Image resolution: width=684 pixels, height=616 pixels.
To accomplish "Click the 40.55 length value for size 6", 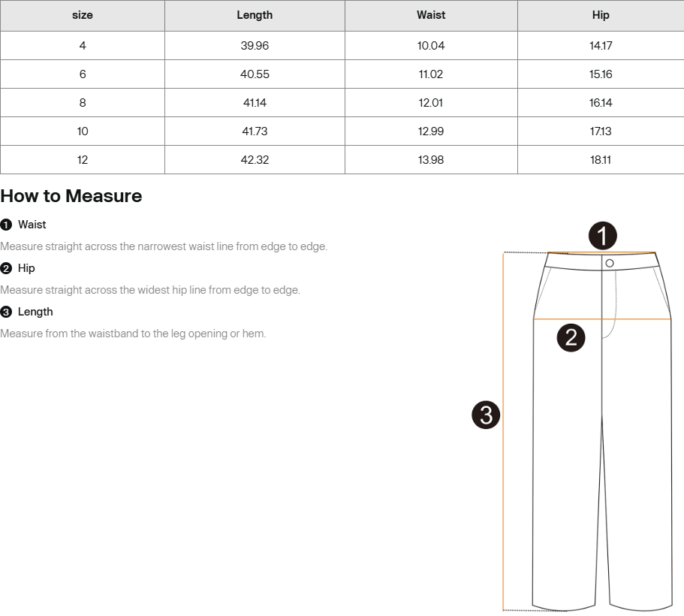I will 255,74.
